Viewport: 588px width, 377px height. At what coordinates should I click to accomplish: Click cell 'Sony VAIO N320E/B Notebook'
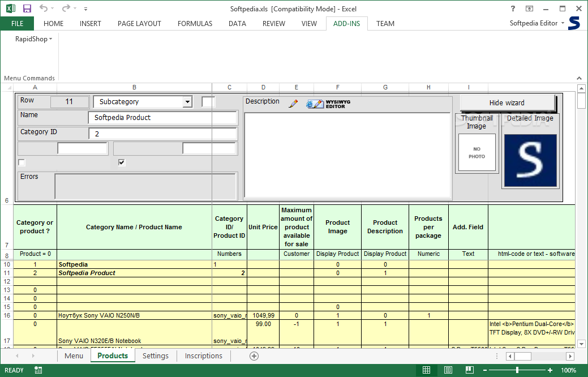tap(134, 332)
